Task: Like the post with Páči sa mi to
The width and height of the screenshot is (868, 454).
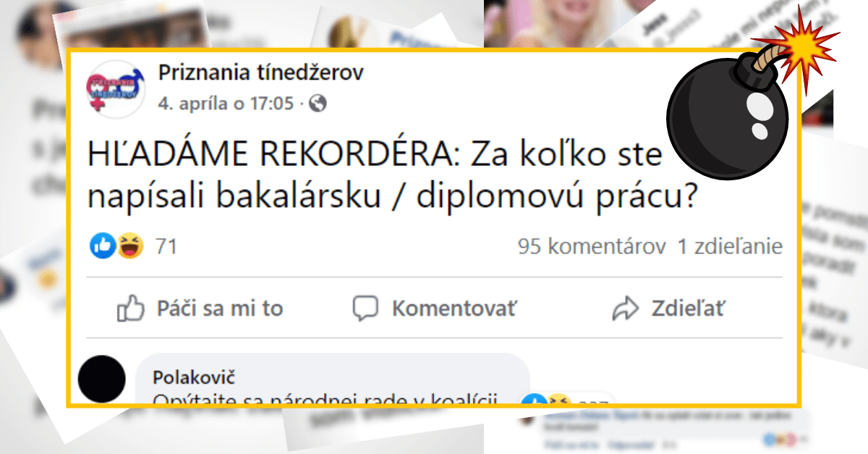Action: coord(200,308)
